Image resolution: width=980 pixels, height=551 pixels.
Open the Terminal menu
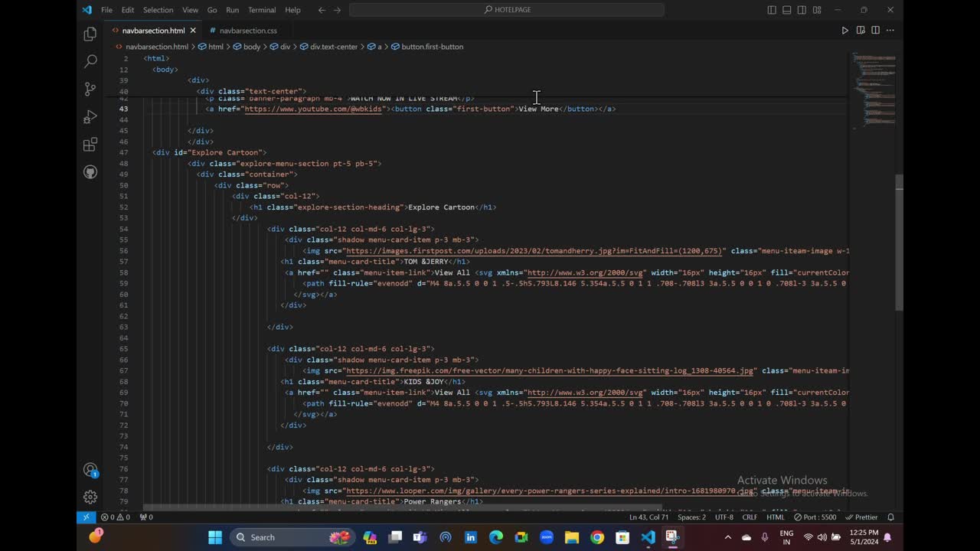tap(262, 10)
